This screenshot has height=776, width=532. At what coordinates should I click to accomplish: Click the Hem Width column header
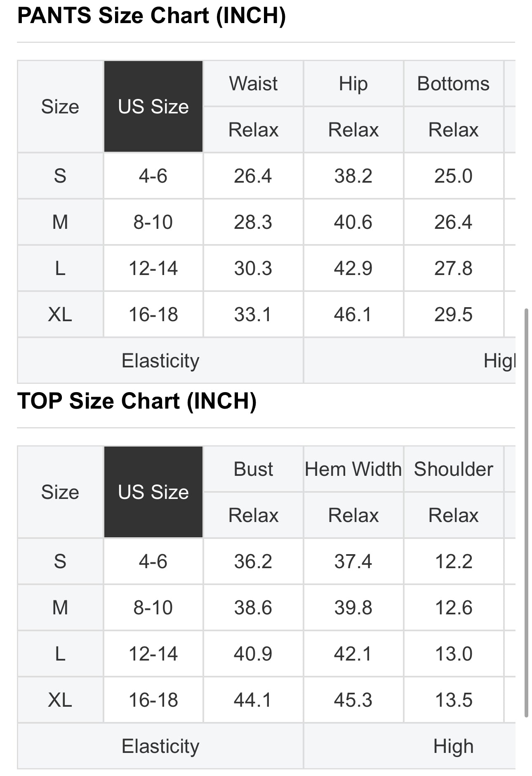353,469
